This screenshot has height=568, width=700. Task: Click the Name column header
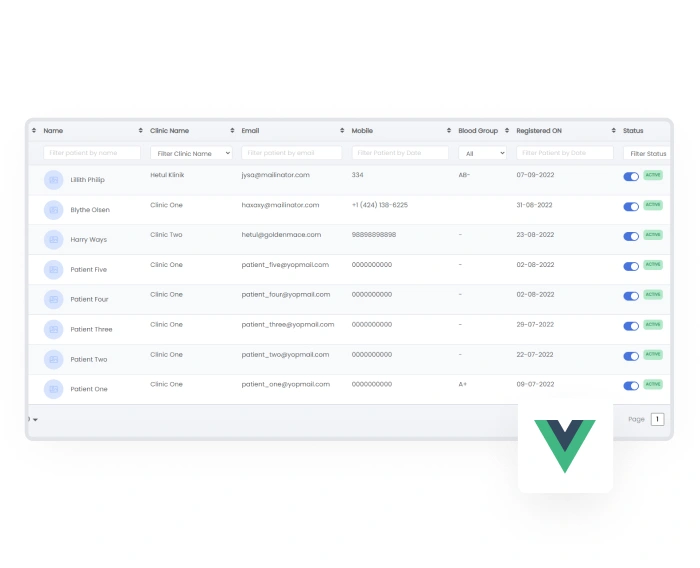point(53,131)
